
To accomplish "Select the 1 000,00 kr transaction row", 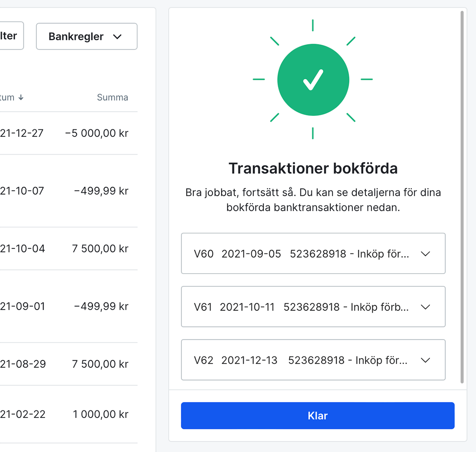I will (67, 414).
